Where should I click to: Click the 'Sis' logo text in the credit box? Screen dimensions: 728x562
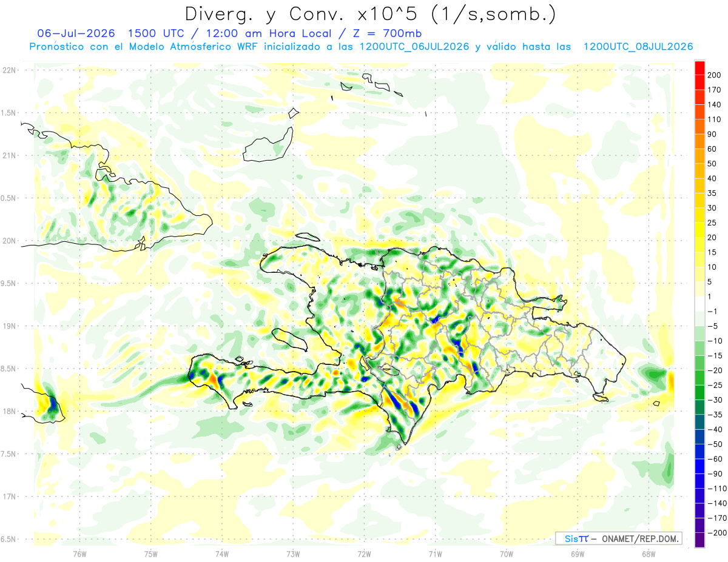click(x=570, y=538)
